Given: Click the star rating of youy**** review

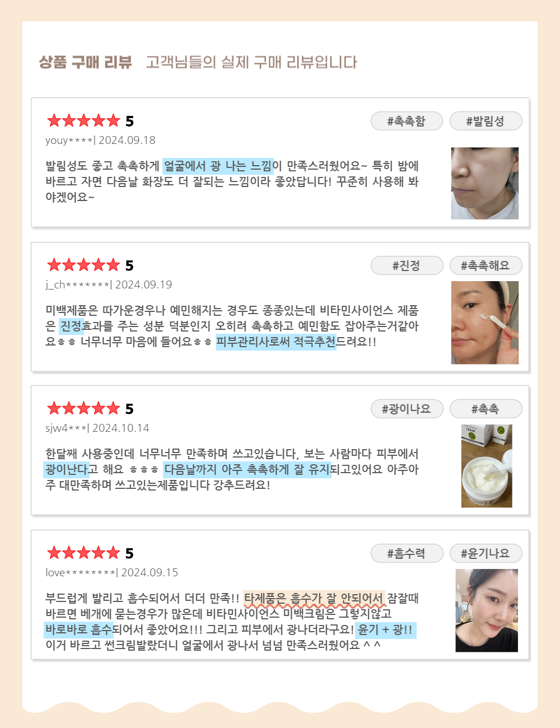Looking at the screenshot, I should pyautogui.click(x=83, y=120).
